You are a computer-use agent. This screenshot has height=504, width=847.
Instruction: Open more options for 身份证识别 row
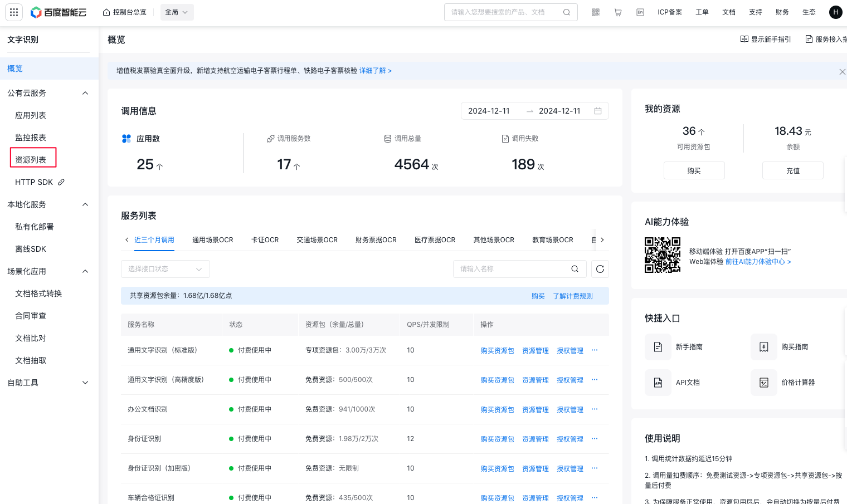595,439
